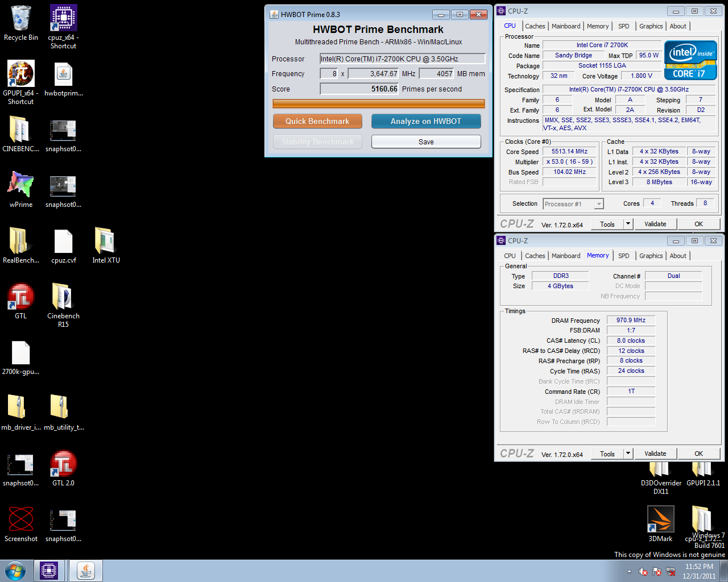728x582 pixels.
Task: Select the GTL desktop icon
Action: 21,301
